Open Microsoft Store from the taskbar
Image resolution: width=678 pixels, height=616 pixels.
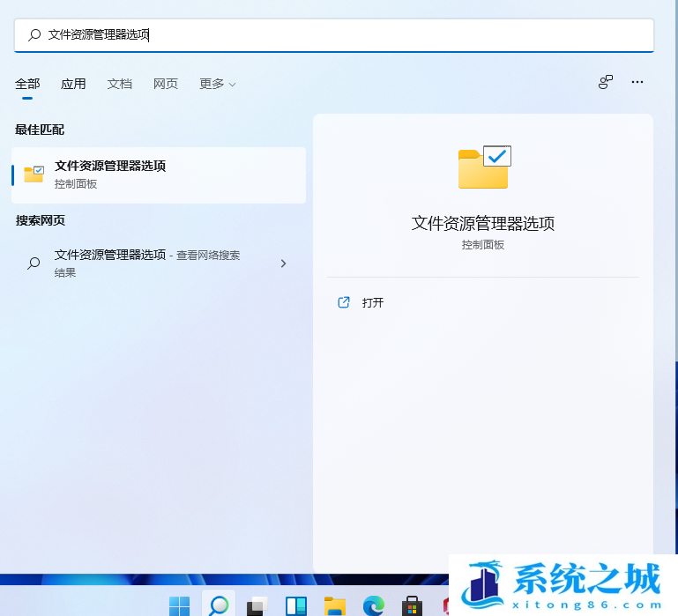412,605
